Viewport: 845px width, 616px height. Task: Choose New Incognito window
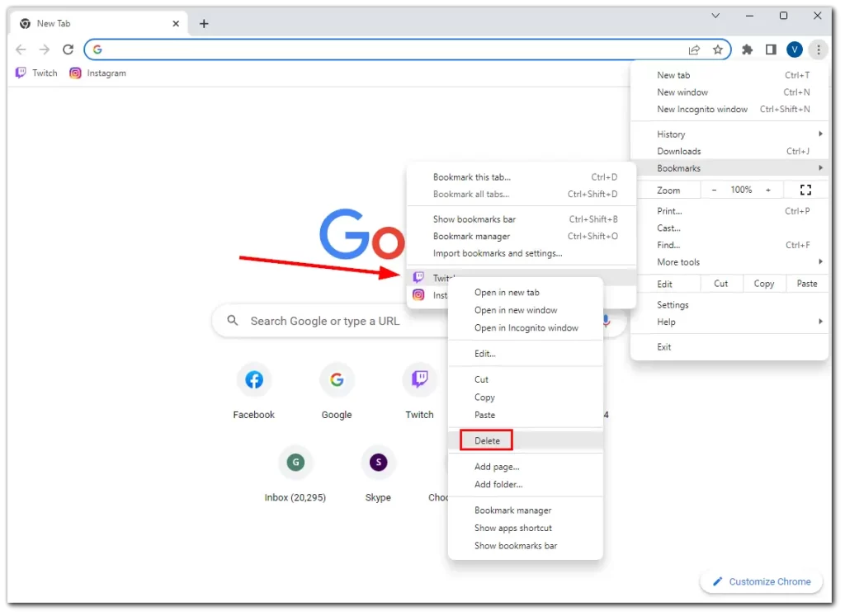click(729, 109)
